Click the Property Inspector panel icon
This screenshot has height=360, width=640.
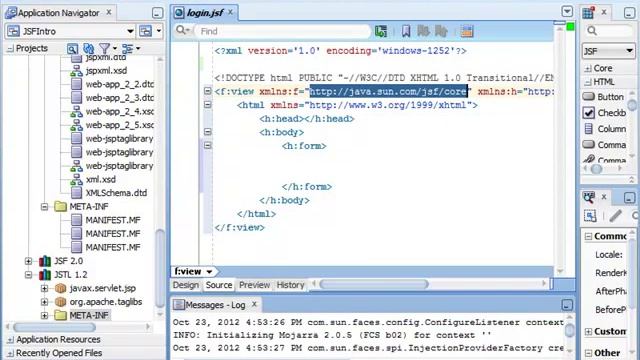[x=589, y=198]
